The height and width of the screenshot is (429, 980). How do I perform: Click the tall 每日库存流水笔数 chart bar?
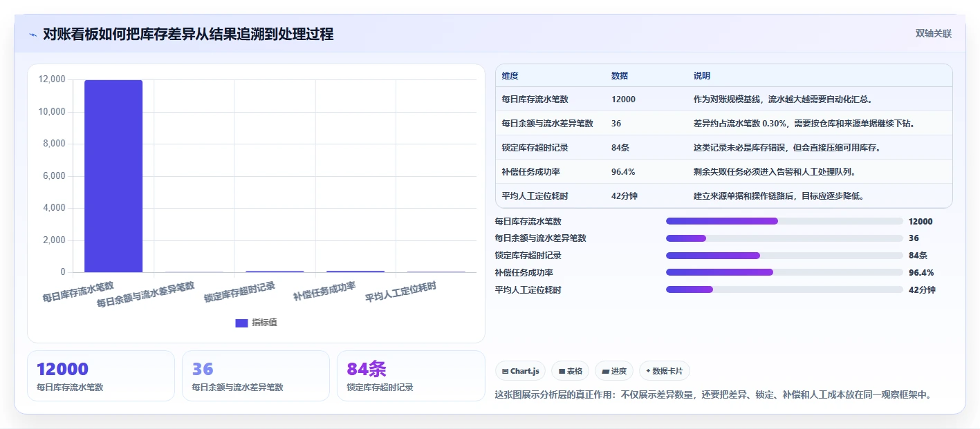113,176
